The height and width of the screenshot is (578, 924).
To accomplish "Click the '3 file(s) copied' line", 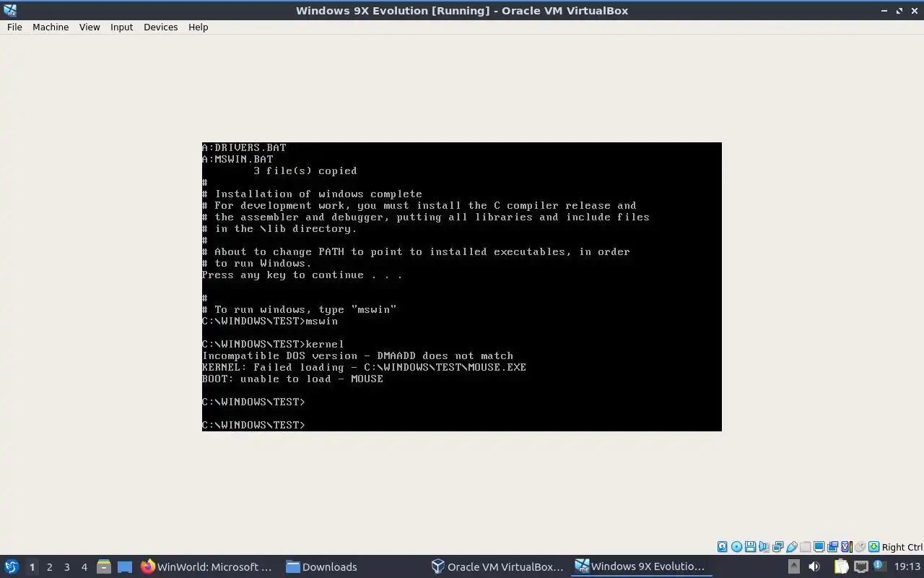I will click(305, 171).
